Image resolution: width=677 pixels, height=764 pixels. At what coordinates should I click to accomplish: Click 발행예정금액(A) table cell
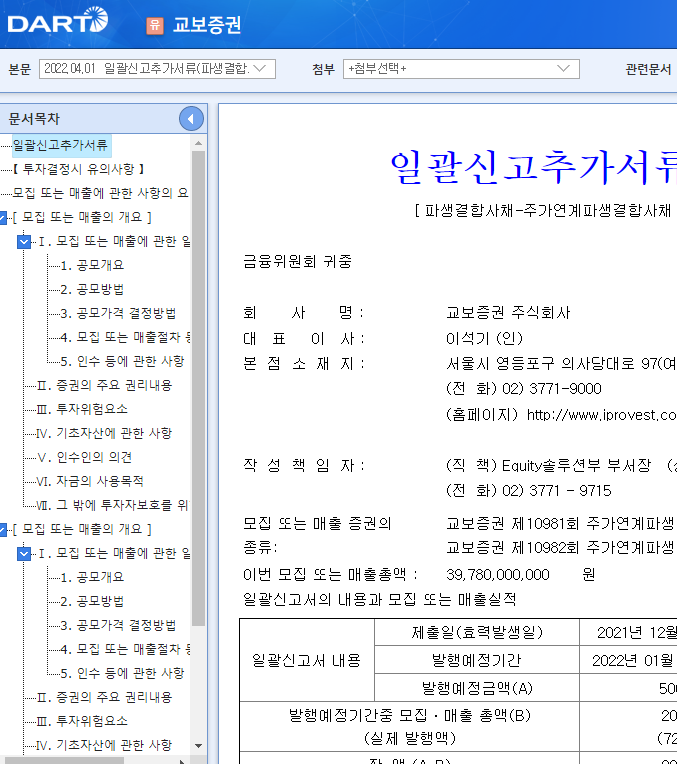477,688
